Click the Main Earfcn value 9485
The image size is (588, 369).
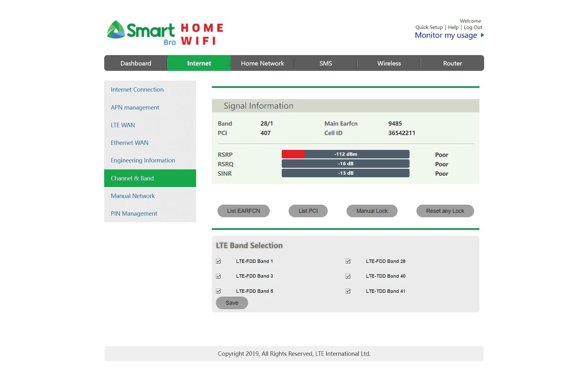395,123
